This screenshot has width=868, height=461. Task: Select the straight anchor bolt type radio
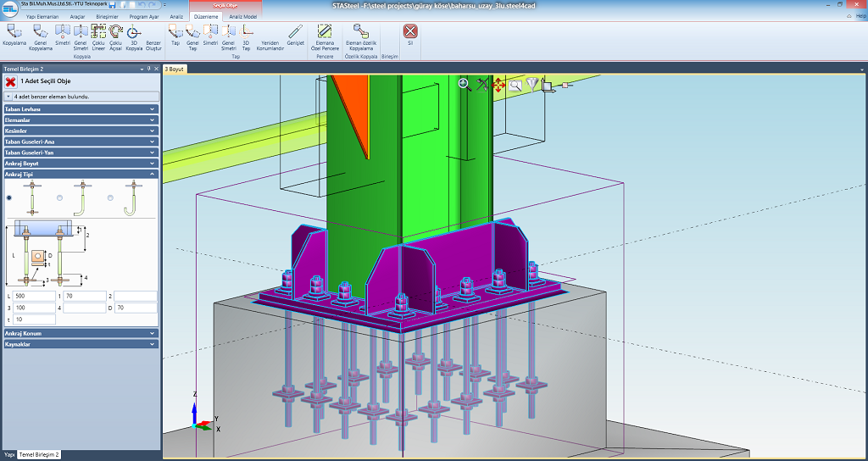9,197
